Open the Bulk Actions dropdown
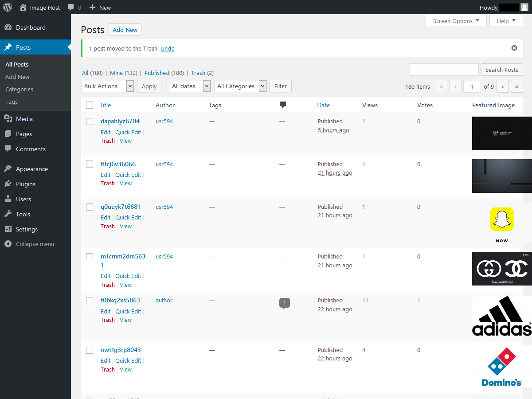532x399 pixels. click(x=108, y=86)
